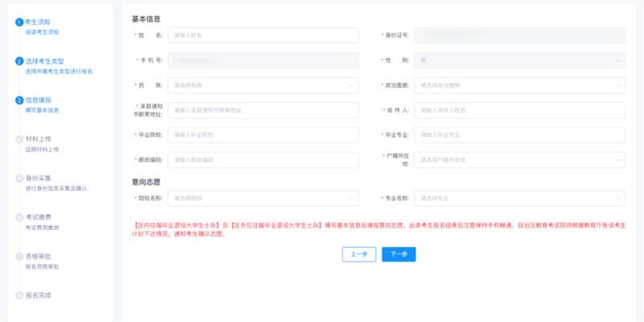
Task: Select the 报名完成 step circle
Action: coord(19,295)
